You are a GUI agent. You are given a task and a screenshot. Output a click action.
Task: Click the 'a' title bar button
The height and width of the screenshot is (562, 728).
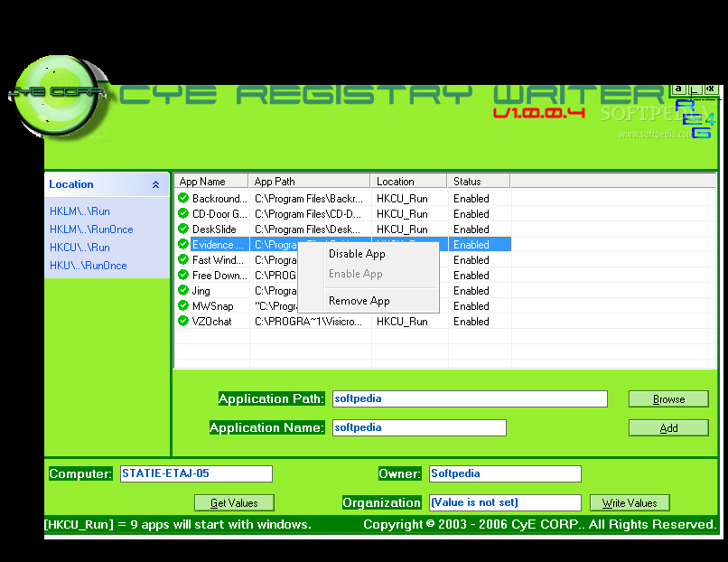(678, 89)
